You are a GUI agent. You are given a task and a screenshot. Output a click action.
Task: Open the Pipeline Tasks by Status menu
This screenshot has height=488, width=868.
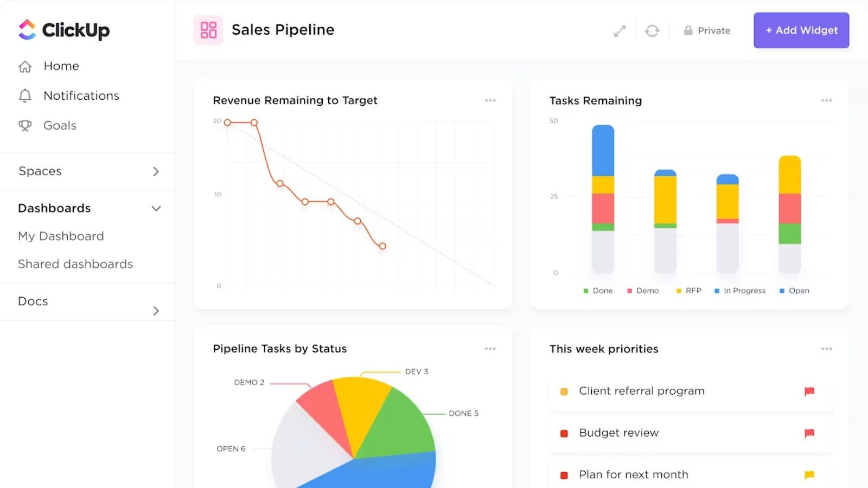click(x=490, y=348)
